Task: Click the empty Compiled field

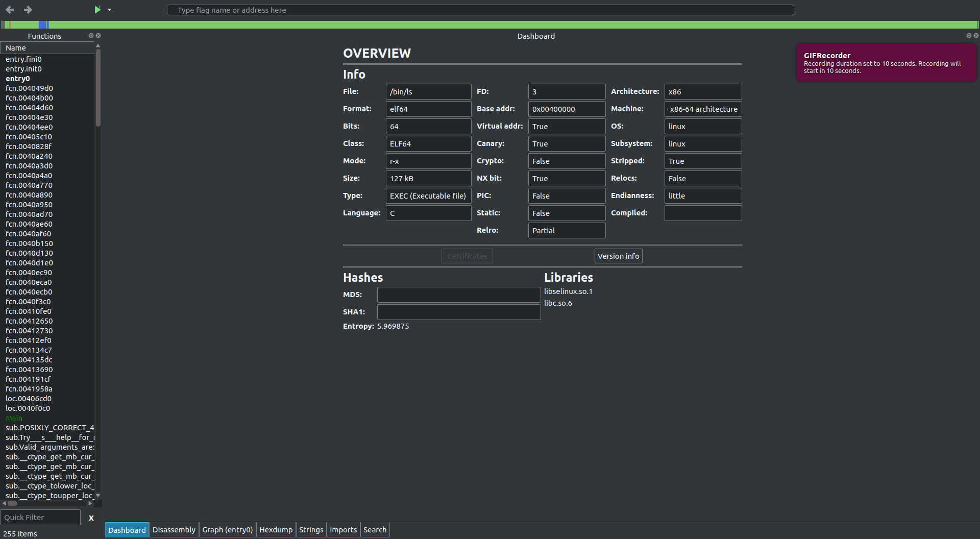Action: pos(703,213)
